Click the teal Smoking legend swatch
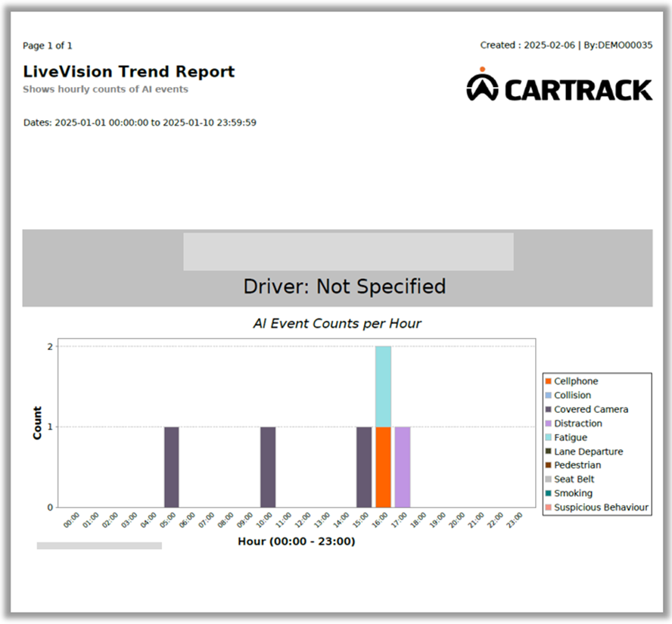Screen dimensions: 672x624 548,493
